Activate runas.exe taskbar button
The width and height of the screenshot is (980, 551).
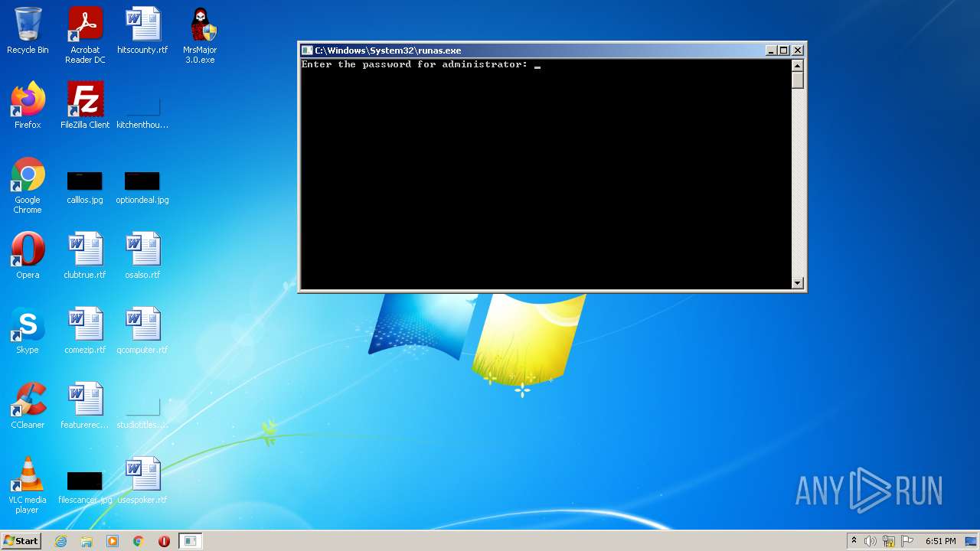pos(190,541)
